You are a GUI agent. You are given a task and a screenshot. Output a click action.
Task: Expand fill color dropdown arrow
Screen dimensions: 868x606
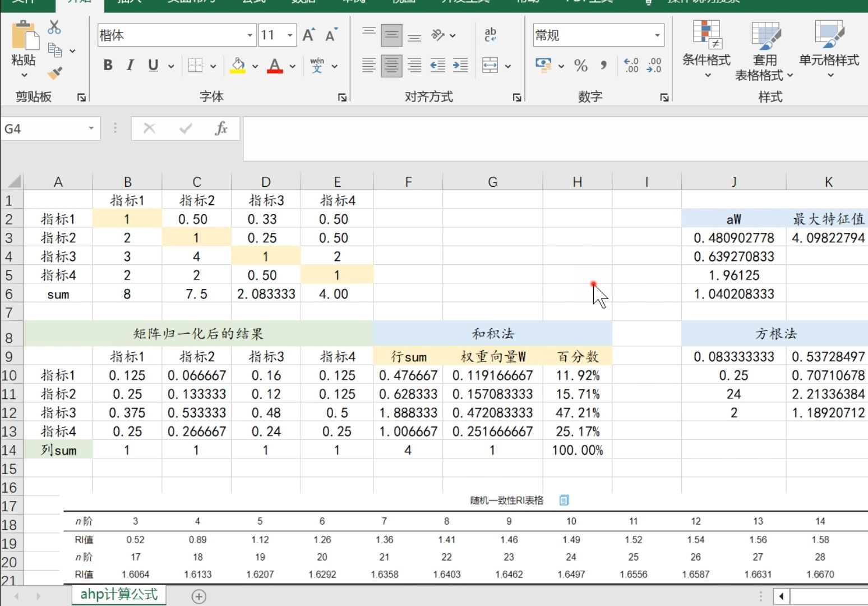pyautogui.click(x=255, y=66)
